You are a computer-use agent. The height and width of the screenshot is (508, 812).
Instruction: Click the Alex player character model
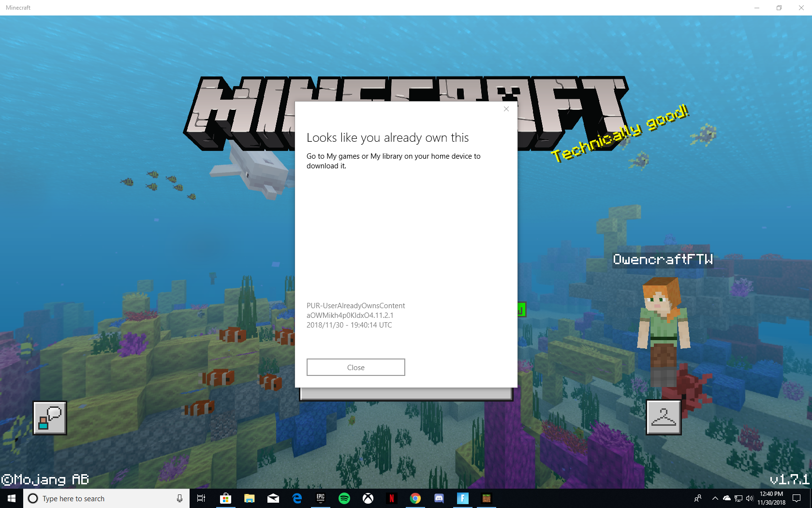(663, 332)
